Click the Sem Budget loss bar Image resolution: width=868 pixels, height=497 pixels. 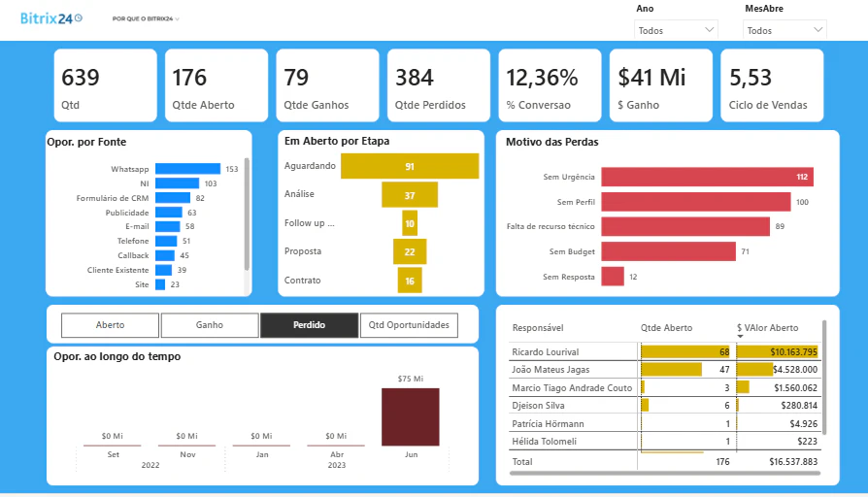(x=669, y=251)
